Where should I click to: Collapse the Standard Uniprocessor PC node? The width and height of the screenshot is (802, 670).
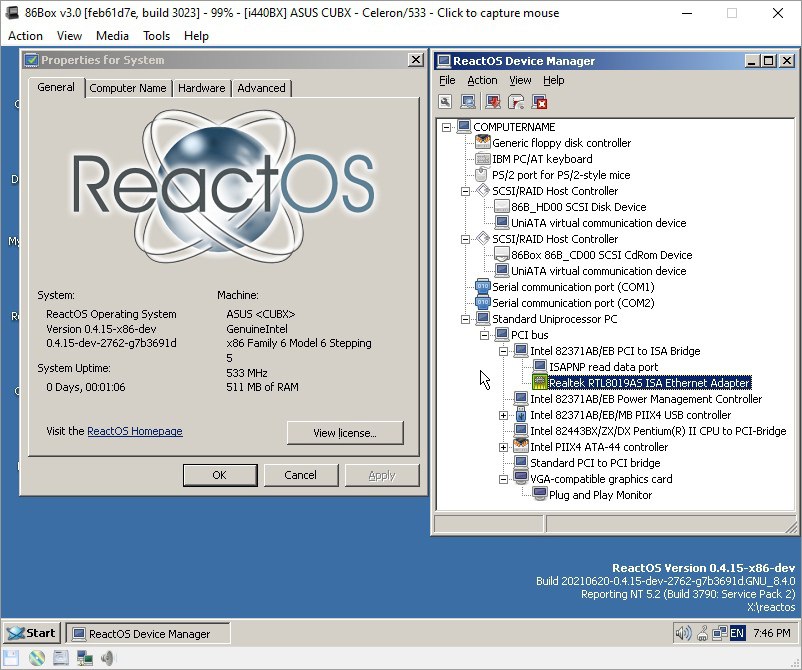465,319
